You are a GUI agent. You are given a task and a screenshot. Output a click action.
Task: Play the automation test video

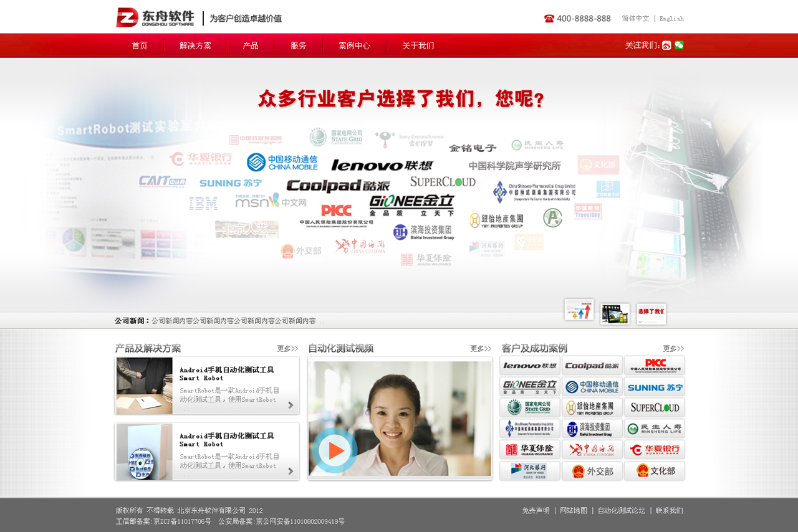coord(335,450)
